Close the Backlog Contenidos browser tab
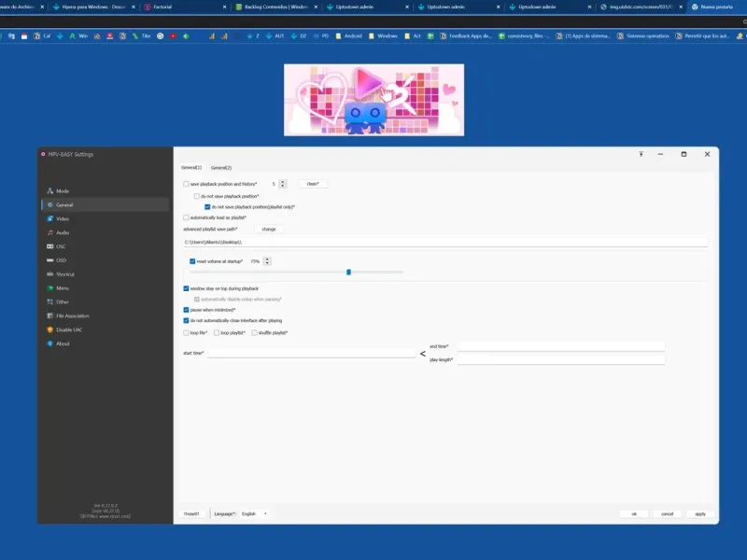Viewport: 747px width, 560px height. (x=316, y=7)
